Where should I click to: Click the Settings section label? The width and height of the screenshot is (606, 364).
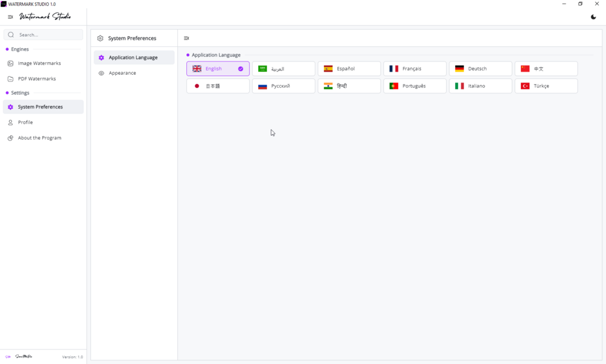[20, 93]
